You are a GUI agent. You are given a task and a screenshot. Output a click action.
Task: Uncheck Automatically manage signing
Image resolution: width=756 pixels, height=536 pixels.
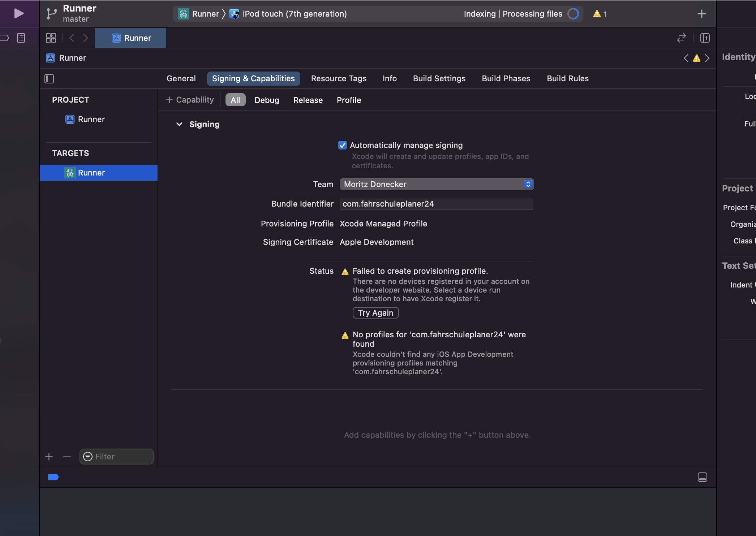tap(342, 145)
